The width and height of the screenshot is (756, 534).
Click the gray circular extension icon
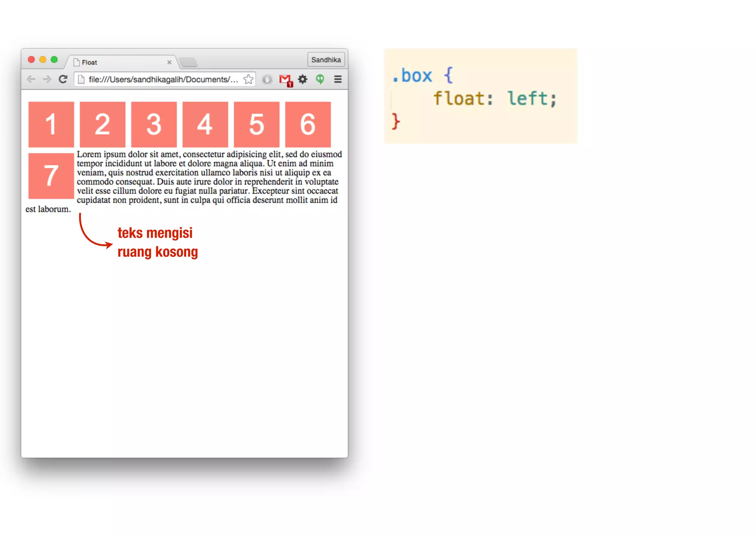click(x=267, y=79)
